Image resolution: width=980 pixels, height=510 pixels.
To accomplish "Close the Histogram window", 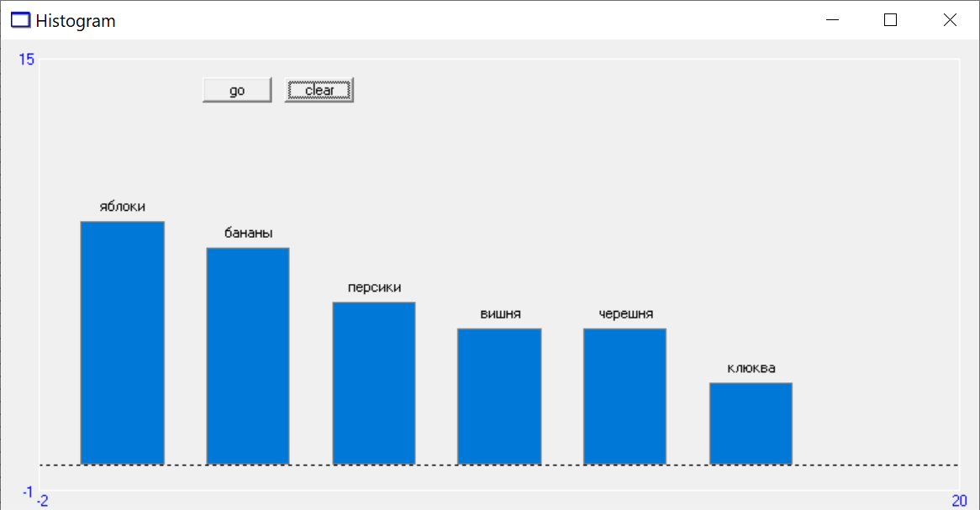I will pos(950,21).
